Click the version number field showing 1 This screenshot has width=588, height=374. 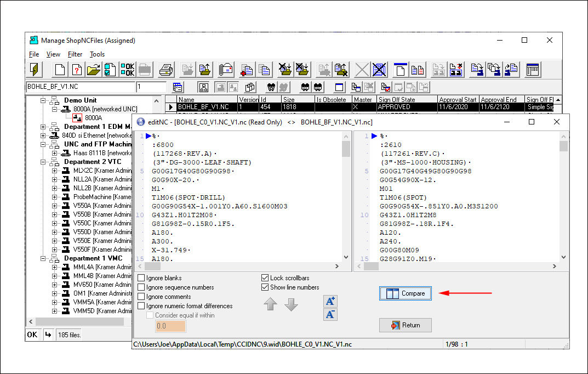pyautogui.click(x=151, y=87)
